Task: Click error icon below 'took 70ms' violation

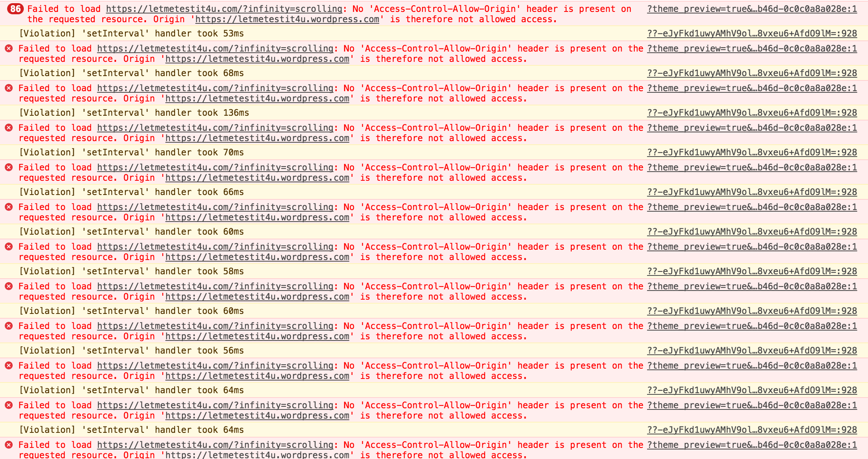Action: 9,167
